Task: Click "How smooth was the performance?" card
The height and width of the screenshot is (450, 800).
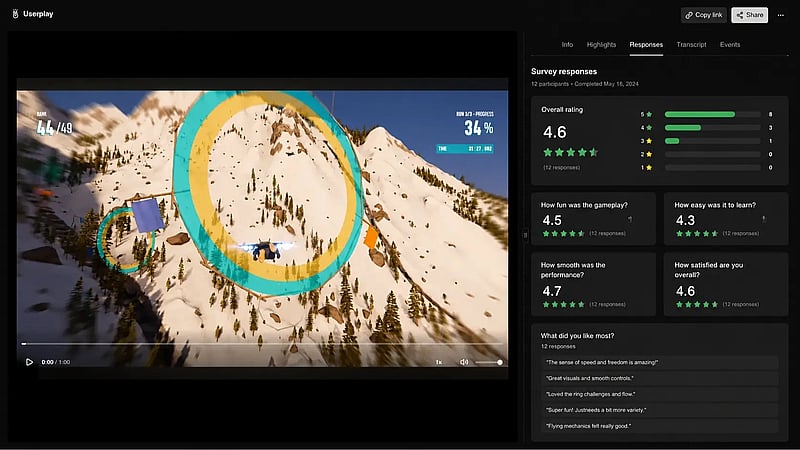Action: [593, 284]
